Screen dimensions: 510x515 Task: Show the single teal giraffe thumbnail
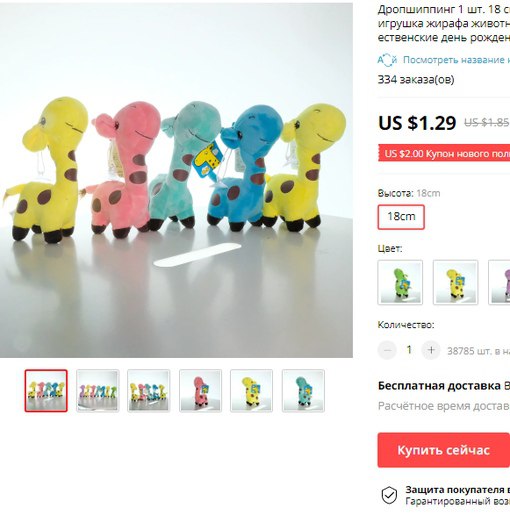[x=303, y=391]
